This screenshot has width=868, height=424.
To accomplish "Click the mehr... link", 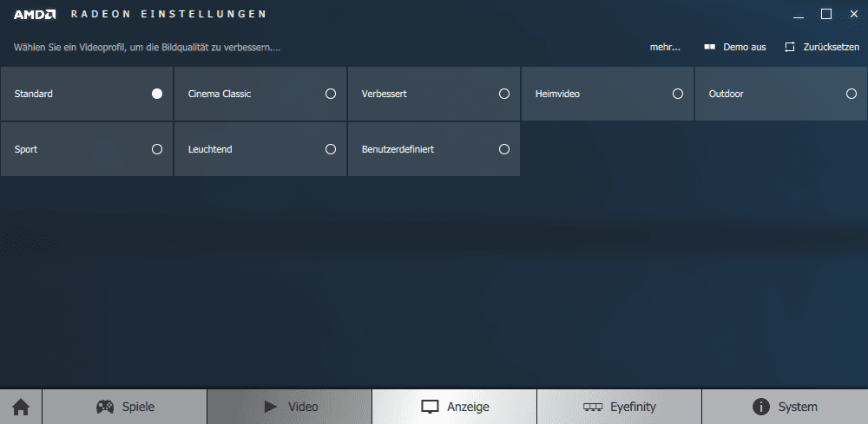I will click(x=665, y=48).
